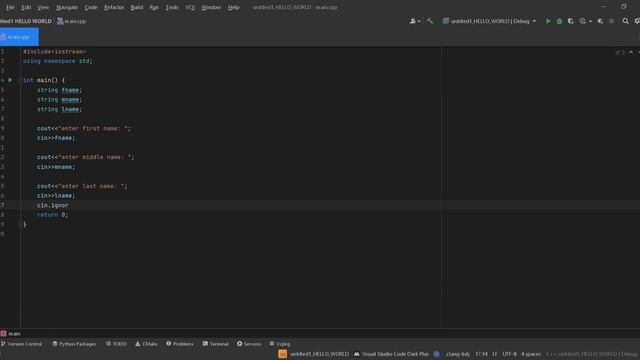Run the program with the green play icon

point(548,21)
